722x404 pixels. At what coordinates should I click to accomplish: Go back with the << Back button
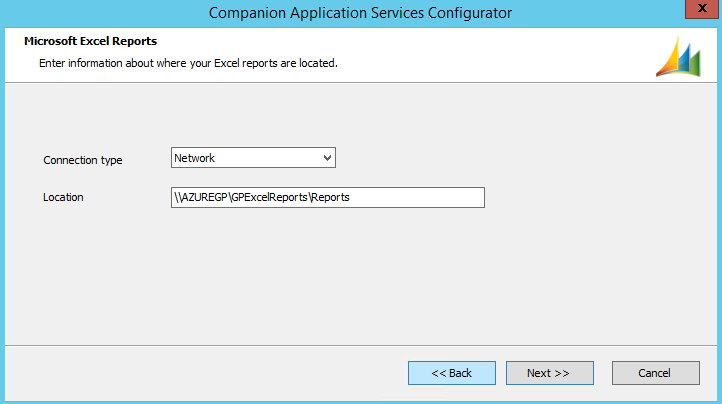tap(451, 373)
